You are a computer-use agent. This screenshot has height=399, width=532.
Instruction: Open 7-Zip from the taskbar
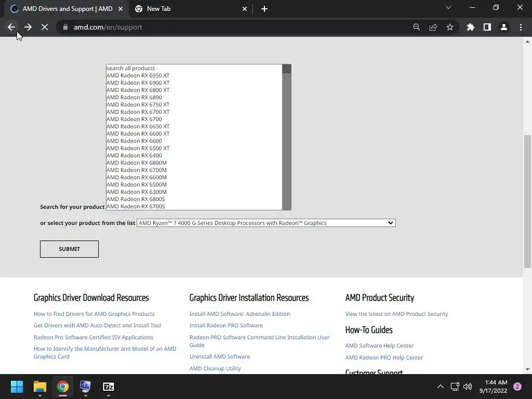point(108,387)
